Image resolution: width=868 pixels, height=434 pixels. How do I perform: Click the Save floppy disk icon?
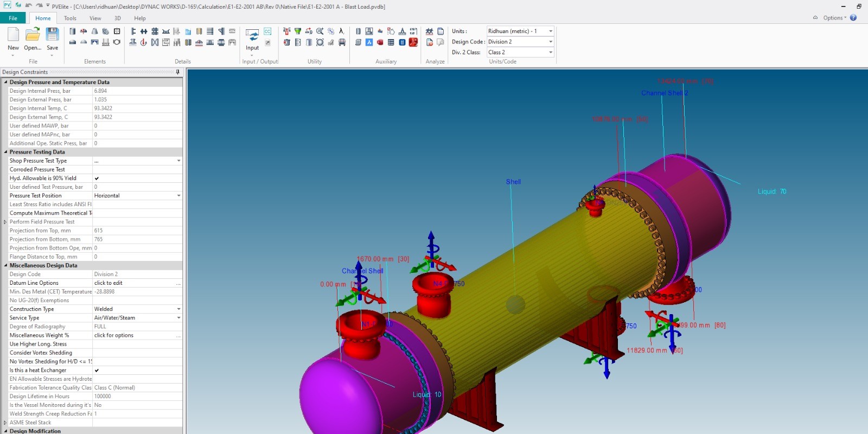click(x=52, y=35)
